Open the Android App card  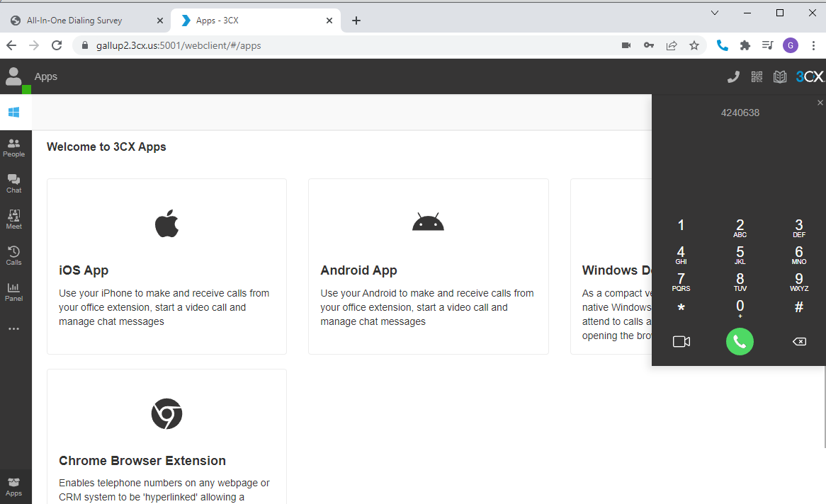[429, 266]
